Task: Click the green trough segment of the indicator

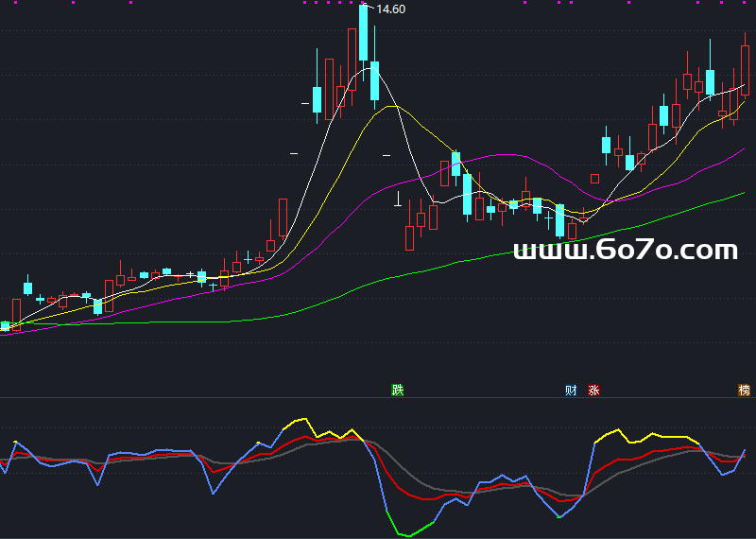Action: [x=406, y=534]
